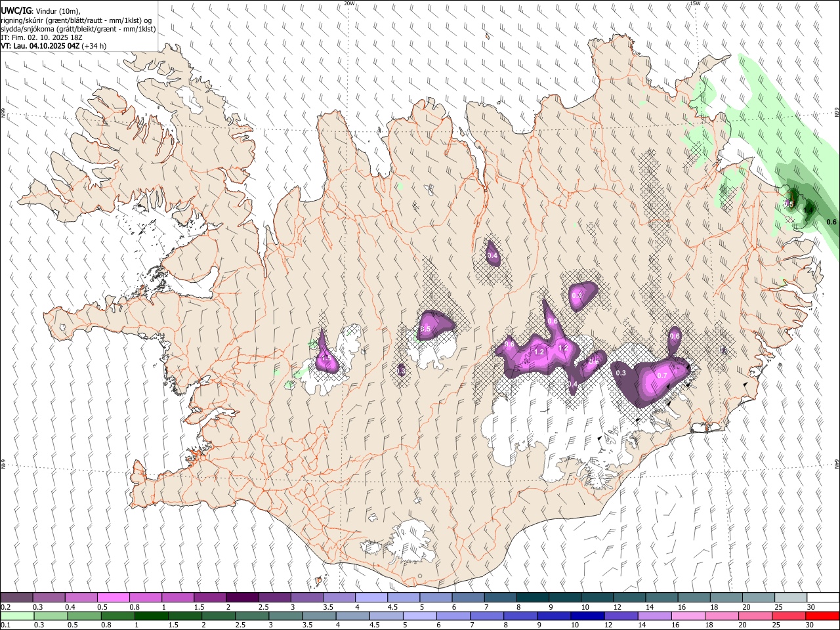Viewport: 840px width, 630px height.
Task: Click the bright red rain swatch labeled 30
Action: (x=822, y=616)
